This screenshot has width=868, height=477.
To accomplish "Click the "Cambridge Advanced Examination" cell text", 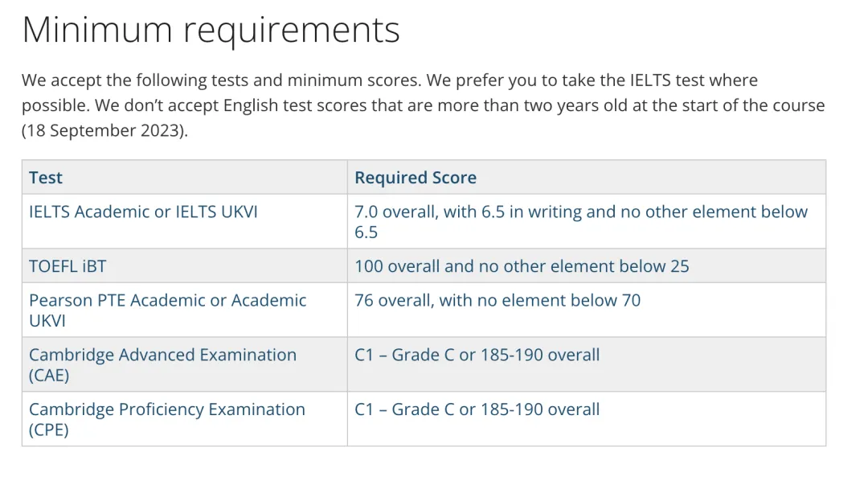I will tap(162, 356).
